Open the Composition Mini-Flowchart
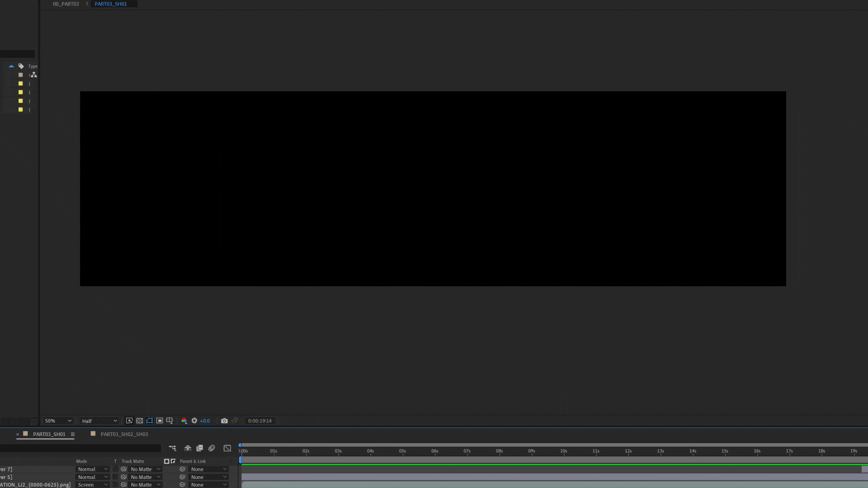This screenshot has width=868, height=488. (172, 448)
